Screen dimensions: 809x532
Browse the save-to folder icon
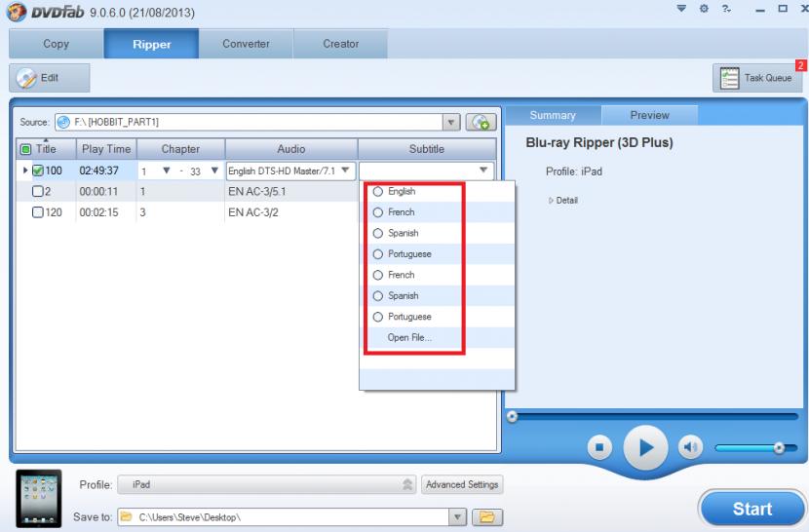point(487,516)
